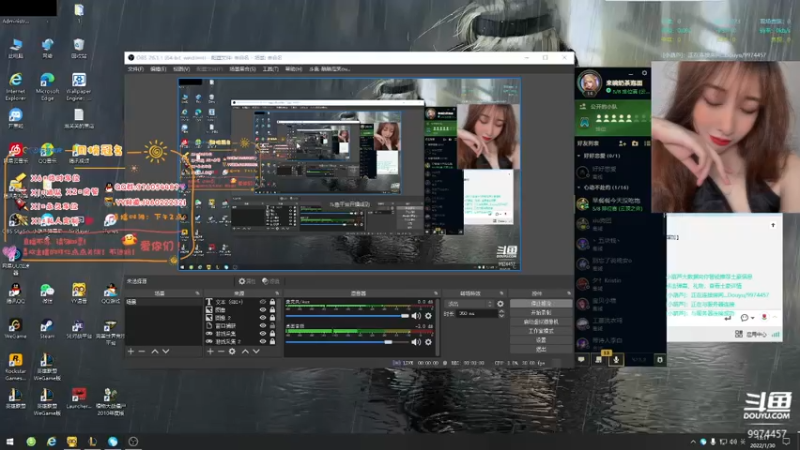The width and height of the screenshot is (800, 450).
Task: Open the 桌面音频 audio settings gear
Action: 429,342
